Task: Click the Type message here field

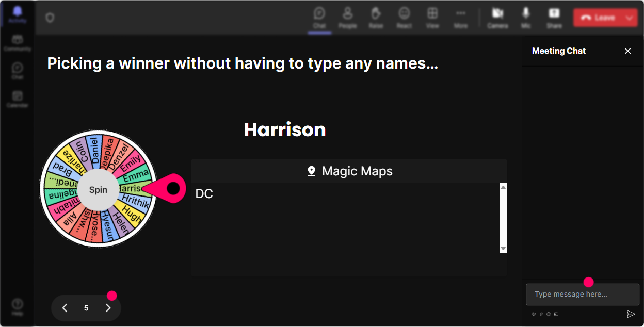Action: point(583,295)
